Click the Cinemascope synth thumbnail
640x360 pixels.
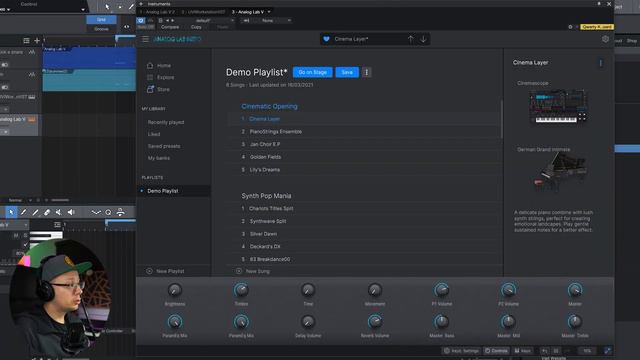click(558, 107)
